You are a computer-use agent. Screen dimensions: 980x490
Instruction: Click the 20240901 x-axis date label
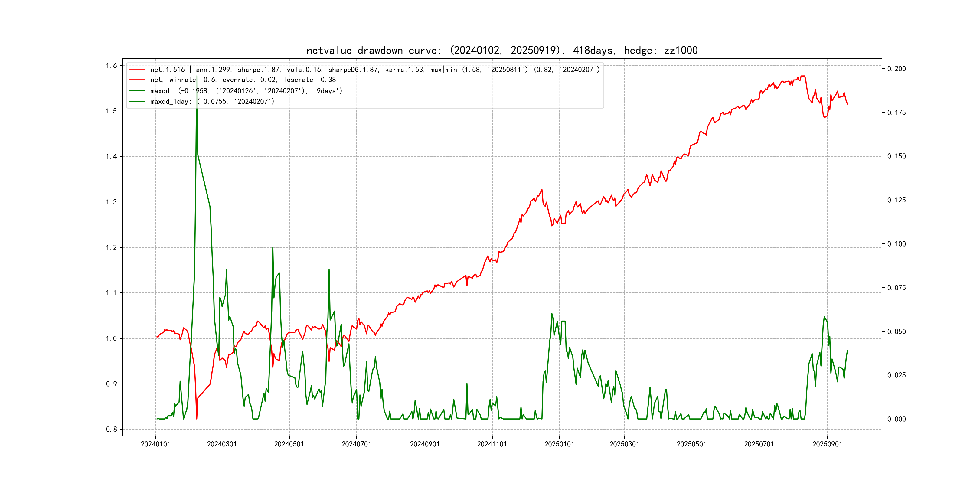click(x=425, y=444)
